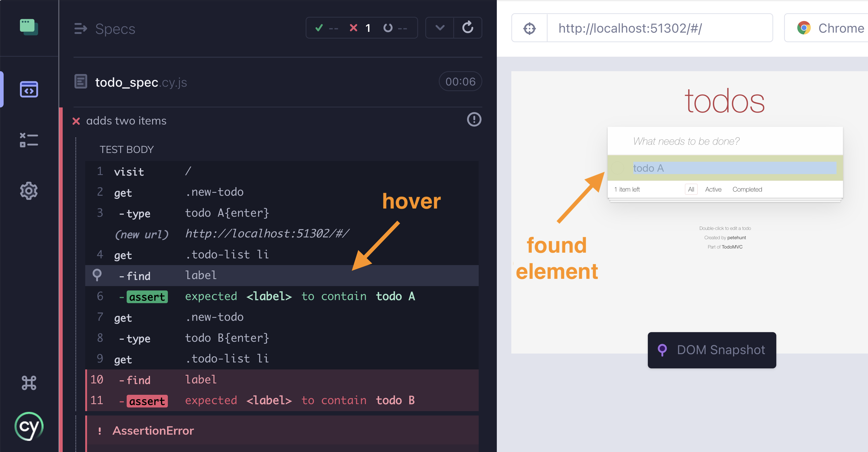Collapse the failed test 'adds two items'
This screenshot has width=868, height=452.
(126, 121)
